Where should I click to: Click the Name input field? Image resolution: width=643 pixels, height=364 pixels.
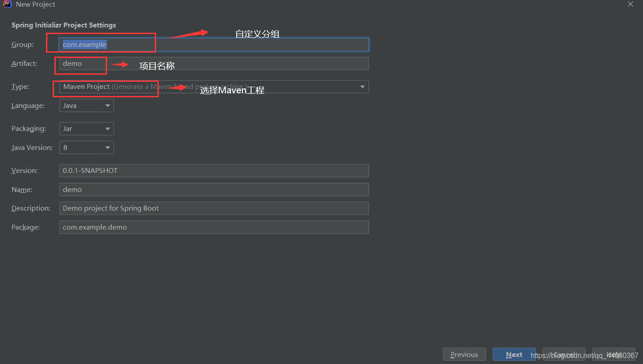pyautogui.click(x=214, y=190)
